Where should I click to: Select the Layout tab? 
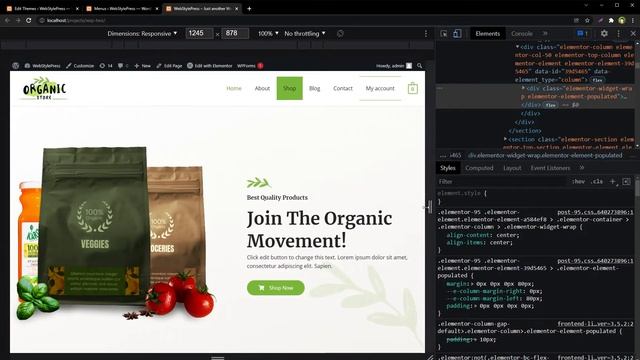pos(512,168)
